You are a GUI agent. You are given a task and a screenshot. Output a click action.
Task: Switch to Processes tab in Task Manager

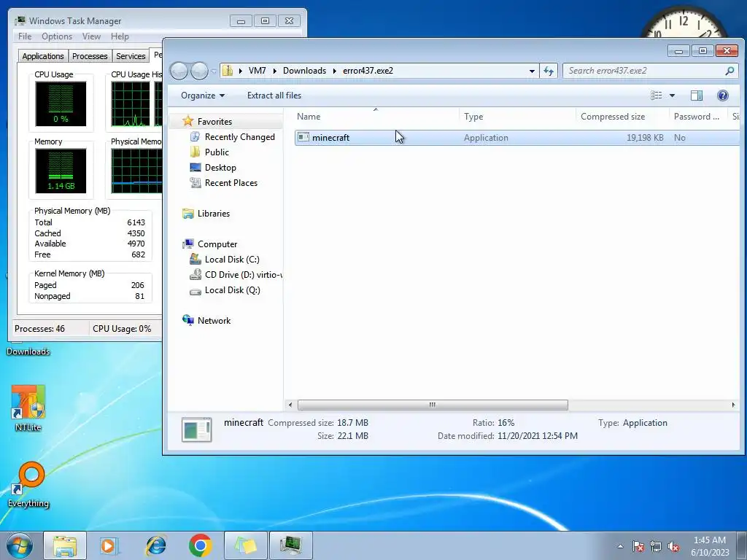[x=90, y=55]
